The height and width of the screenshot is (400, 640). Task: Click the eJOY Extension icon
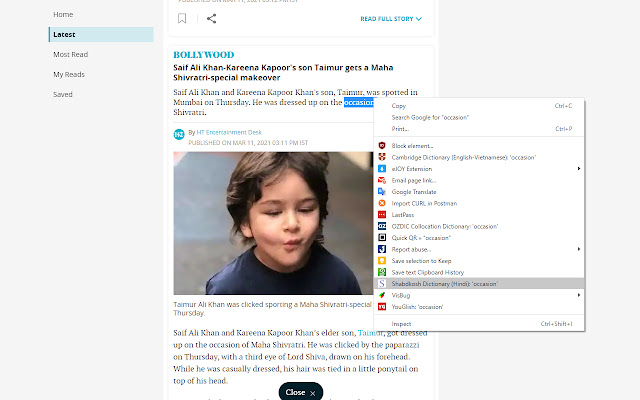[x=382, y=169]
